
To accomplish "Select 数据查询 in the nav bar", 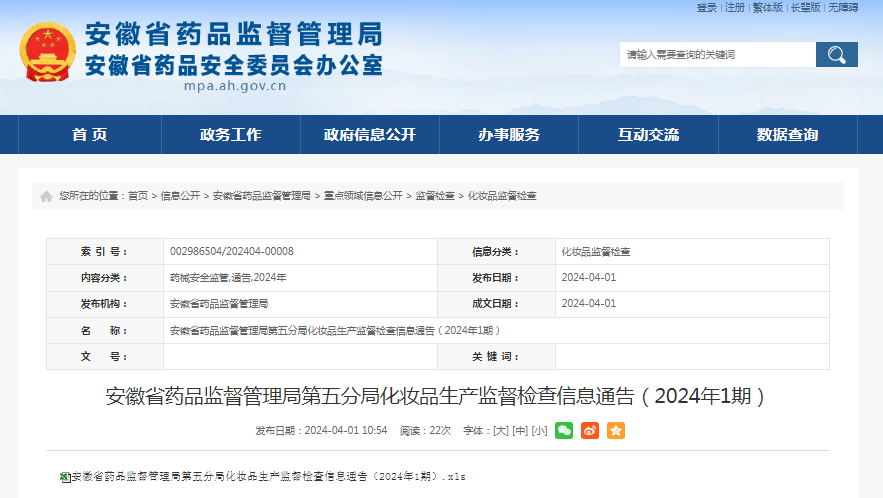I will [x=787, y=135].
